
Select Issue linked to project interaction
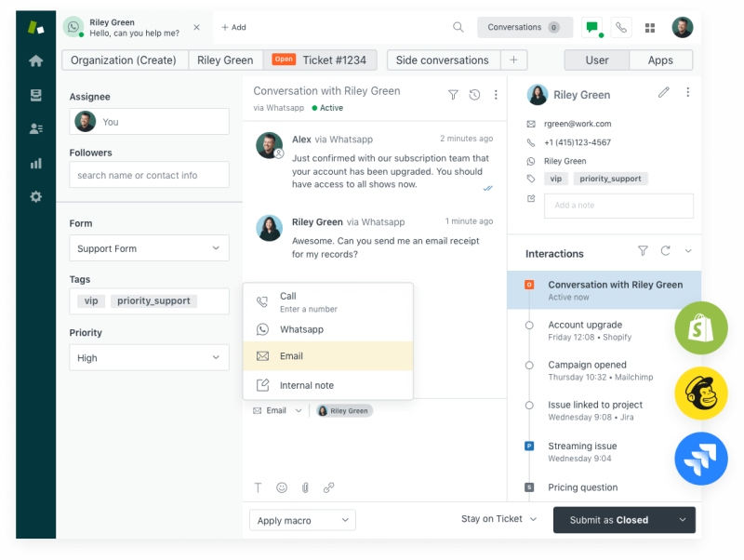pyautogui.click(x=593, y=410)
